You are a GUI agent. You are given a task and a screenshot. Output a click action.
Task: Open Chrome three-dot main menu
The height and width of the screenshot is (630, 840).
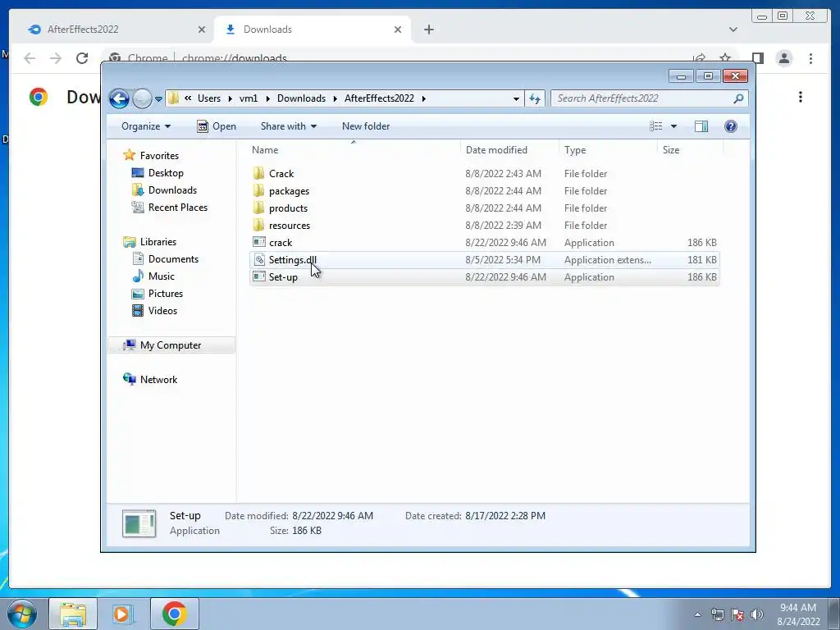pyautogui.click(x=810, y=58)
